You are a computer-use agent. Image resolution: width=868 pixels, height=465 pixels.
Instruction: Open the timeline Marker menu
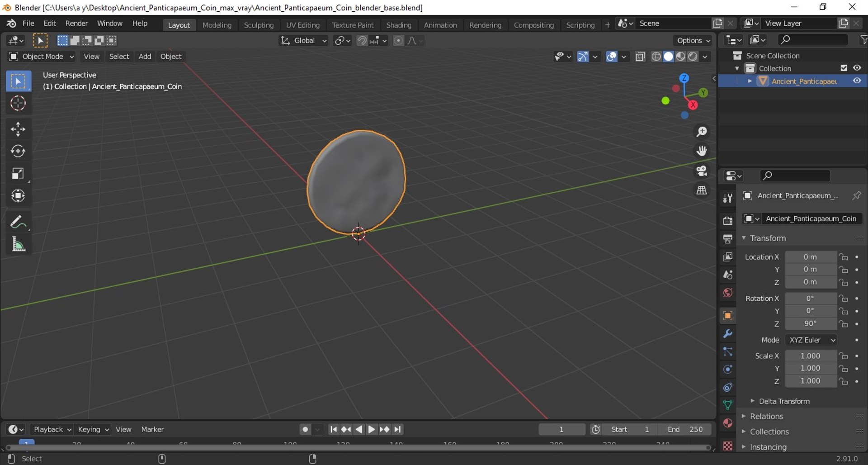(x=152, y=429)
